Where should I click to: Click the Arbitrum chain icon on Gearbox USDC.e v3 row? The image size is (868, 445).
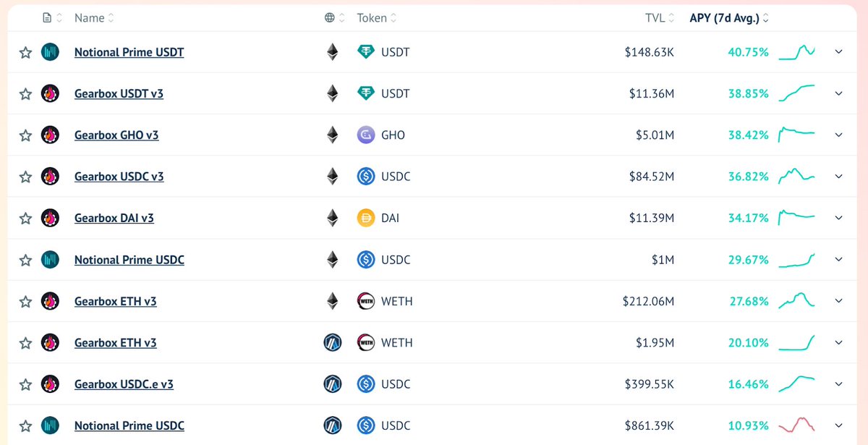coord(332,384)
